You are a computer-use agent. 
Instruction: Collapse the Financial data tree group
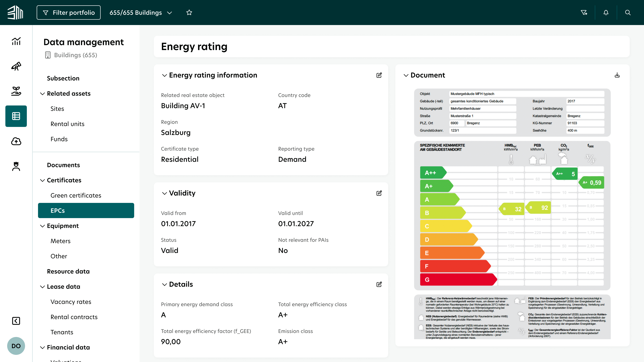(x=42, y=347)
